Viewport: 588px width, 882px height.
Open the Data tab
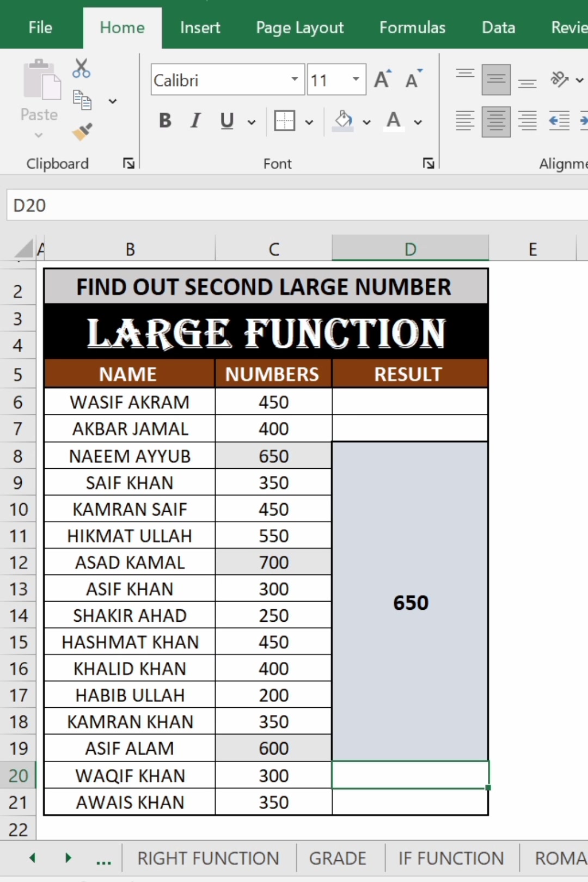coord(499,28)
